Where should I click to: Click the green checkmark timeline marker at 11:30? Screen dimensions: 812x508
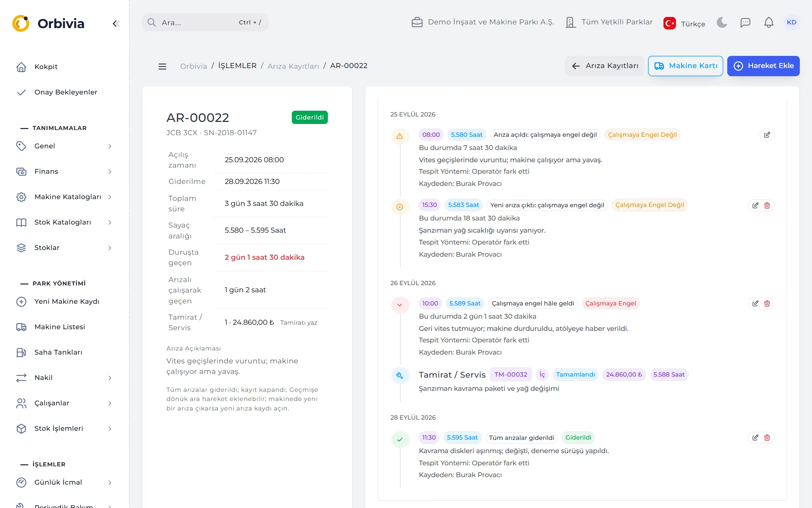pyautogui.click(x=400, y=440)
